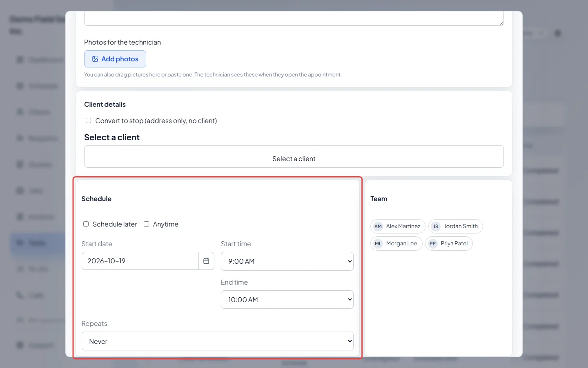Choose Morgan Lee team member chip
This screenshot has width=588, height=368.
click(396, 243)
